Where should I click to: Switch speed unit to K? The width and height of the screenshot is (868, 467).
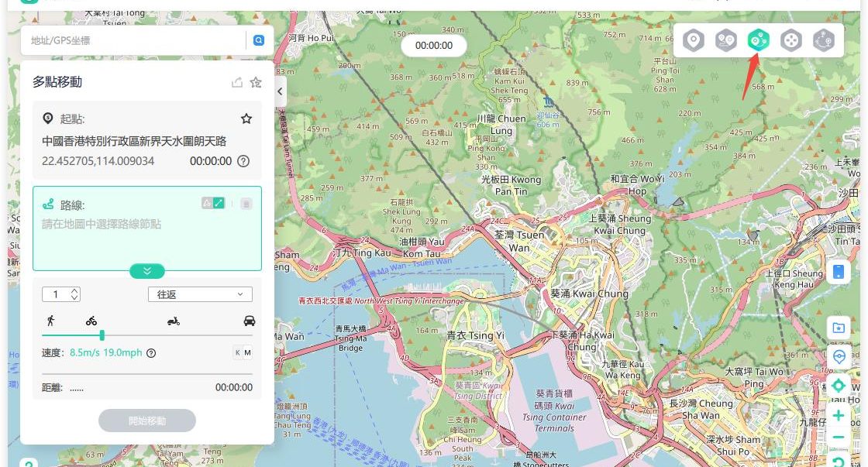(x=238, y=353)
